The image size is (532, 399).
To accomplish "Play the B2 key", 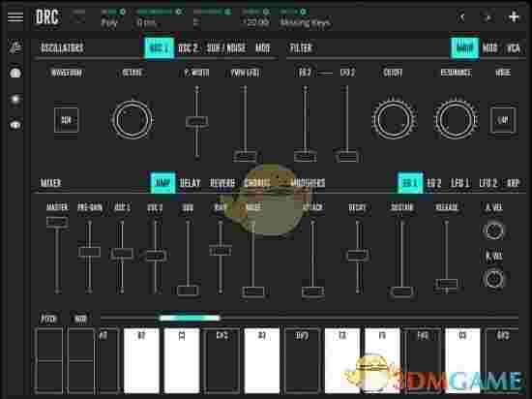I will click(x=141, y=361).
